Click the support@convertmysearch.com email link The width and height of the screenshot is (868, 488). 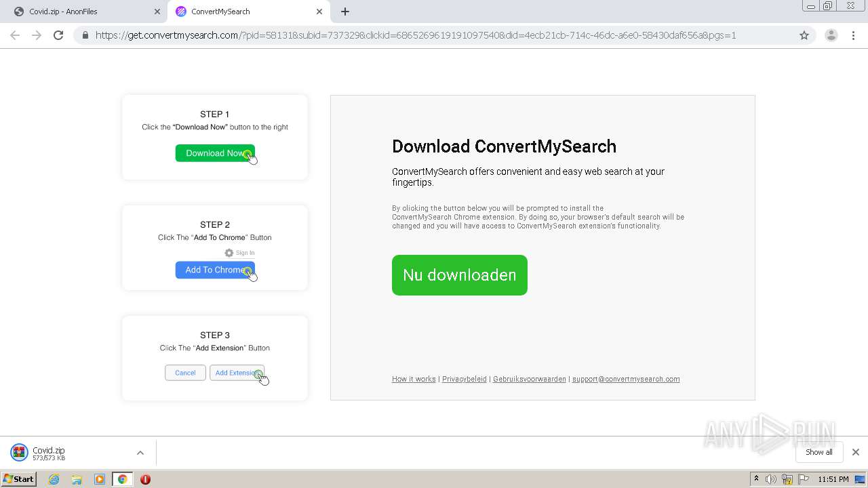(626, 379)
